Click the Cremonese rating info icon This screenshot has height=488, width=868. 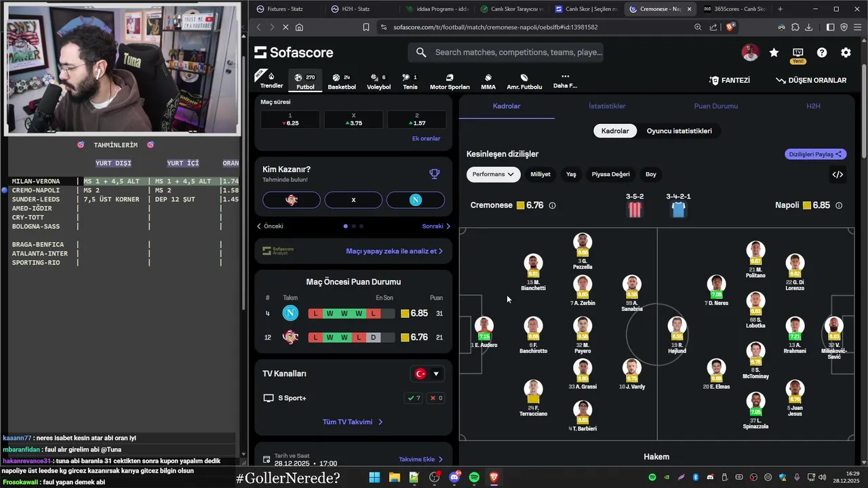[x=552, y=205]
